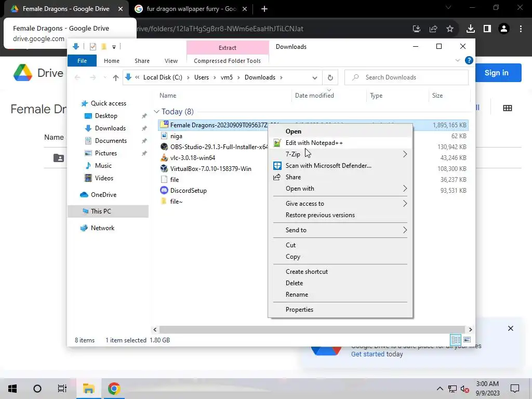Expand Send to submenu
This screenshot has width=532, height=399.
point(340,230)
